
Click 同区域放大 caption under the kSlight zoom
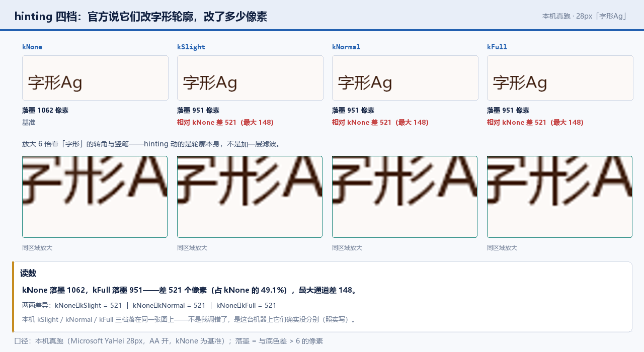point(192,248)
